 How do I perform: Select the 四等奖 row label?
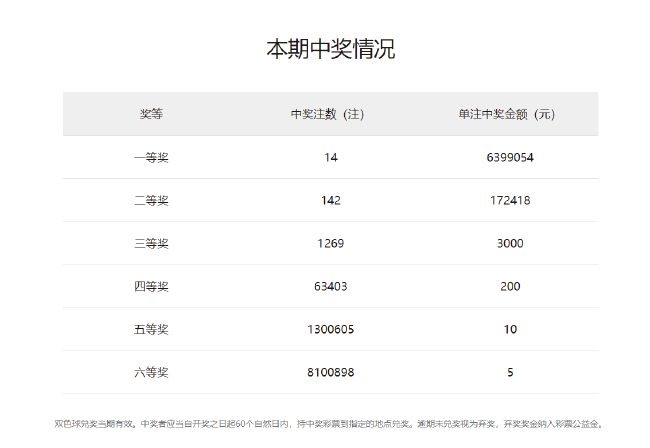[x=151, y=287]
